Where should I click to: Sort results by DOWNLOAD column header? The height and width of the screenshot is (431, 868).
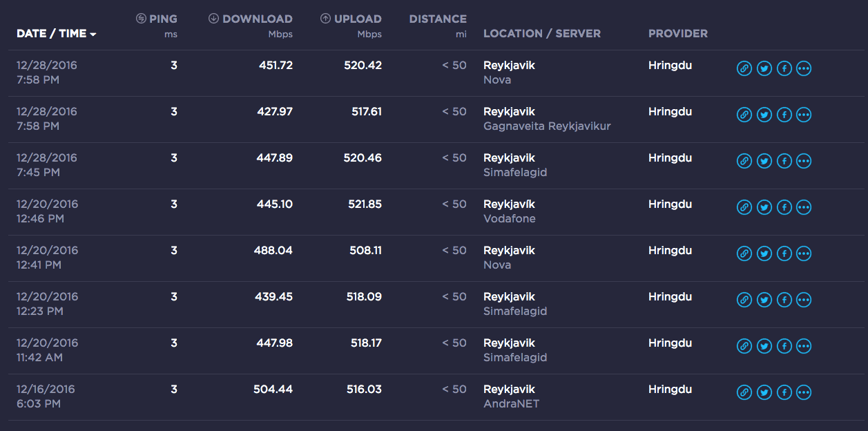[257, 19]
